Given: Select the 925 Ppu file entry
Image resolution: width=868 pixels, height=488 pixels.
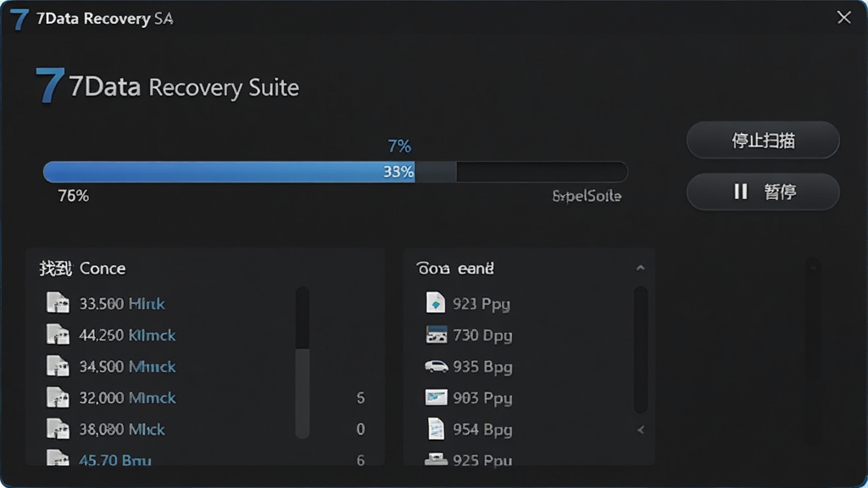Looking at the screenshot, I should click(x=482, y=460).
